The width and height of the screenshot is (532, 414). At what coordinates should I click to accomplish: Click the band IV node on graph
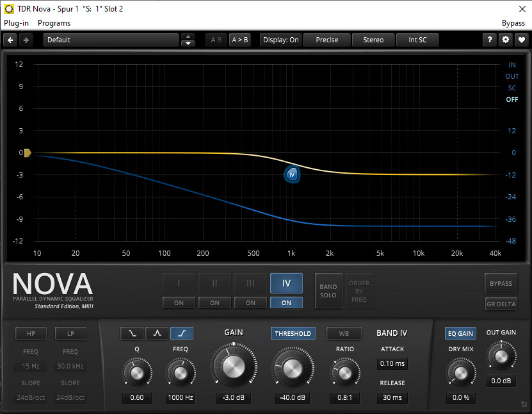coord(292,174)
